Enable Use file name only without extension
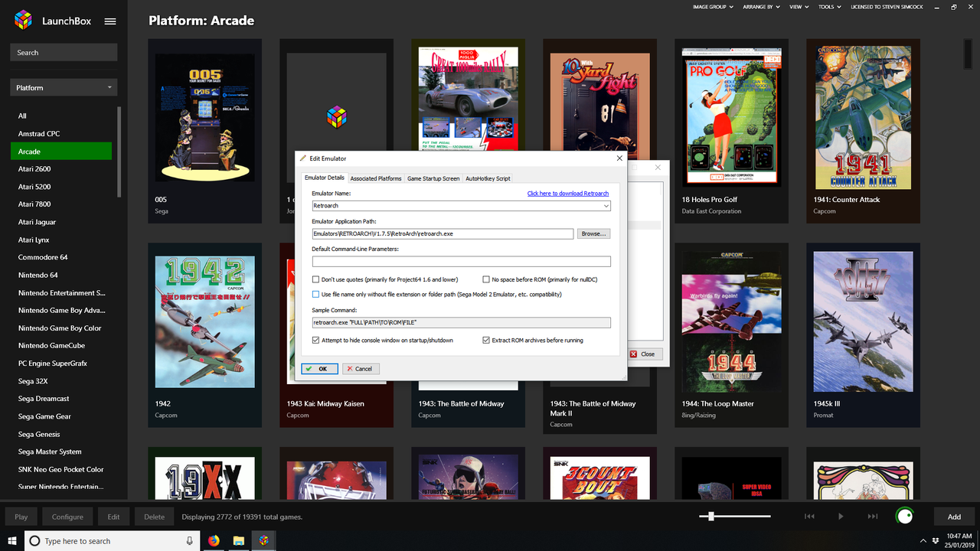The width and height of the screenshot is (980, 551). coord(315,294)
